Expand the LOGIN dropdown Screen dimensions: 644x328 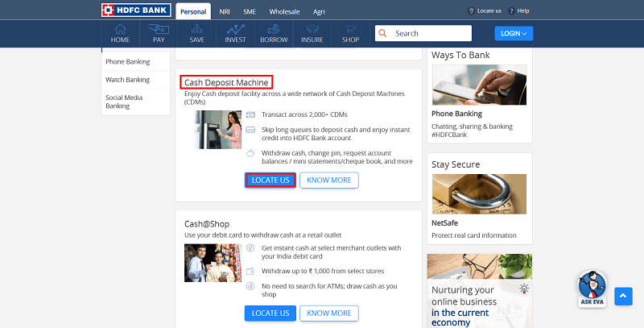pos(514,33)
